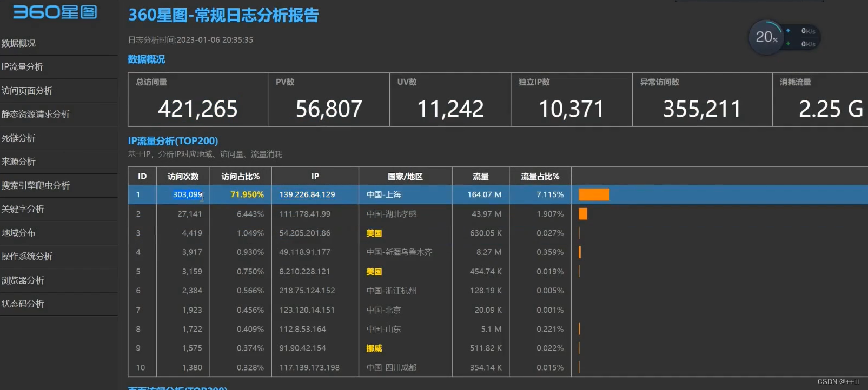Click the 中国-新疆乌鲁木齐 region cell
Image resolution: width=868 pixels, height=390 pixels.
point(399,252)
